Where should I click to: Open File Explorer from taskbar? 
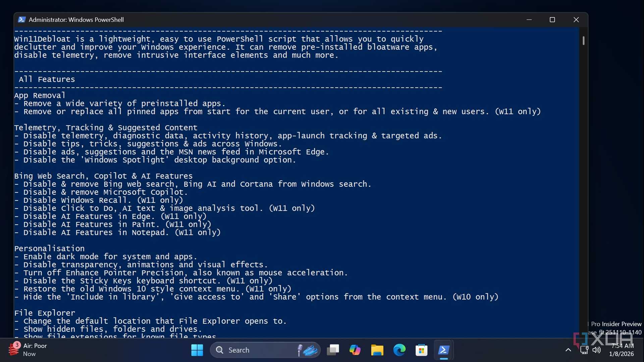(x=377, y=350)
